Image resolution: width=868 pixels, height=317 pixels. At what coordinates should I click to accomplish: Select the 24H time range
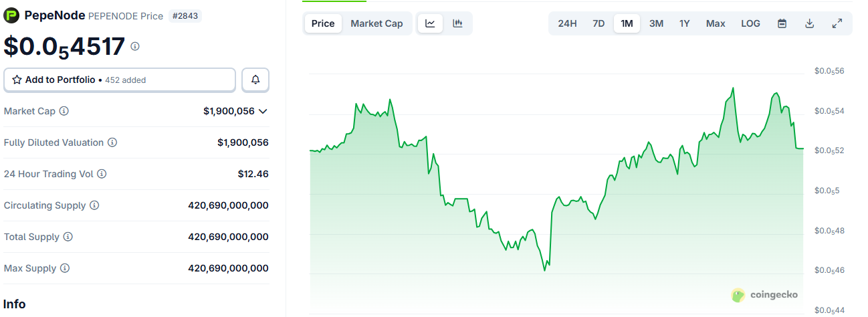[567, 23]
